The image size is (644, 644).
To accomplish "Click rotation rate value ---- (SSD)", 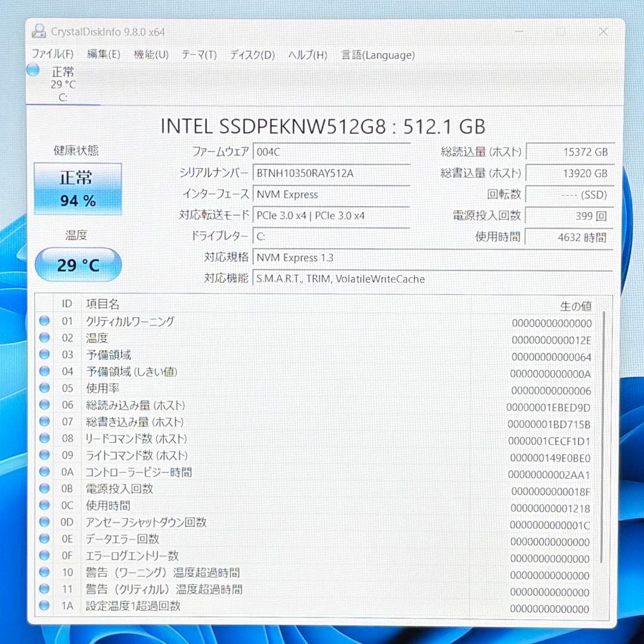I will coord(569,194).
